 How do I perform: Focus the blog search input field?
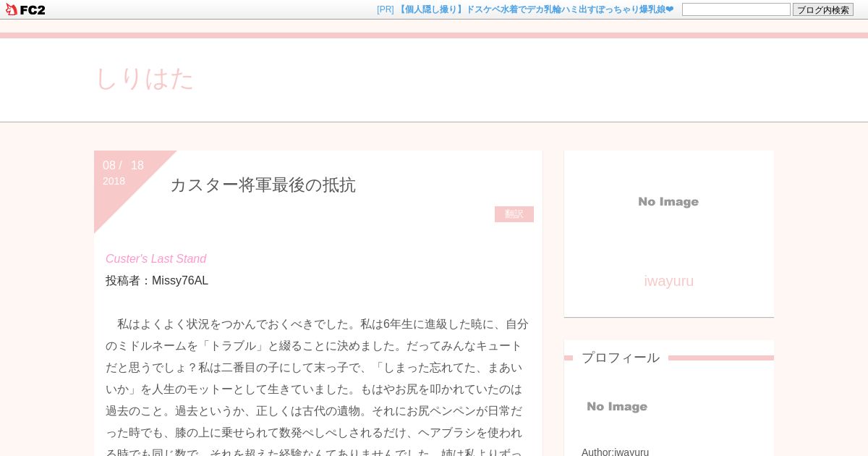[736, 9]
